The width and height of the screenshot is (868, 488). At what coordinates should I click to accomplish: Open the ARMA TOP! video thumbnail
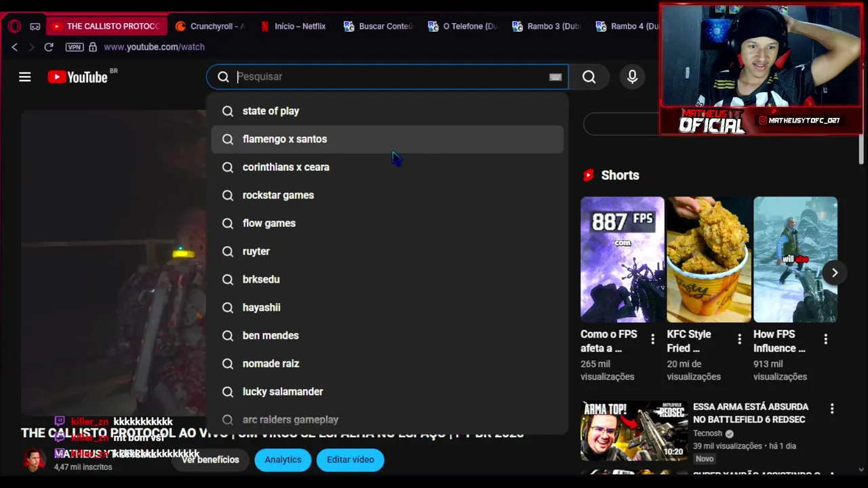(x=634, y=431)
